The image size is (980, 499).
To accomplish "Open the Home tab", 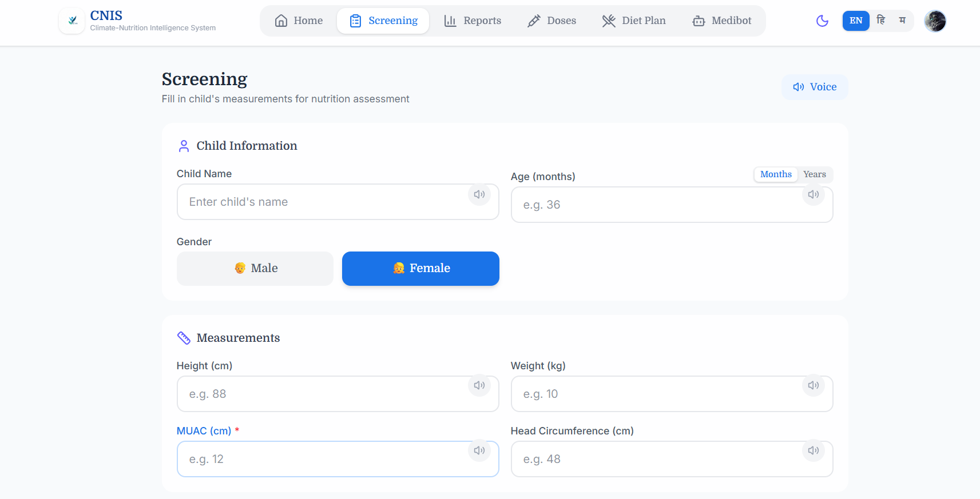I will point(299,21).
